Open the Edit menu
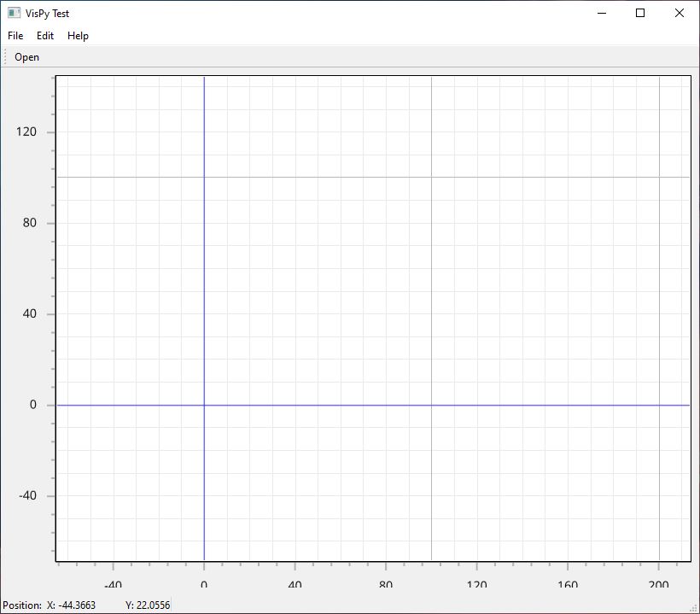The width and height of the screenshot is (700, 614). click(44, 35)
